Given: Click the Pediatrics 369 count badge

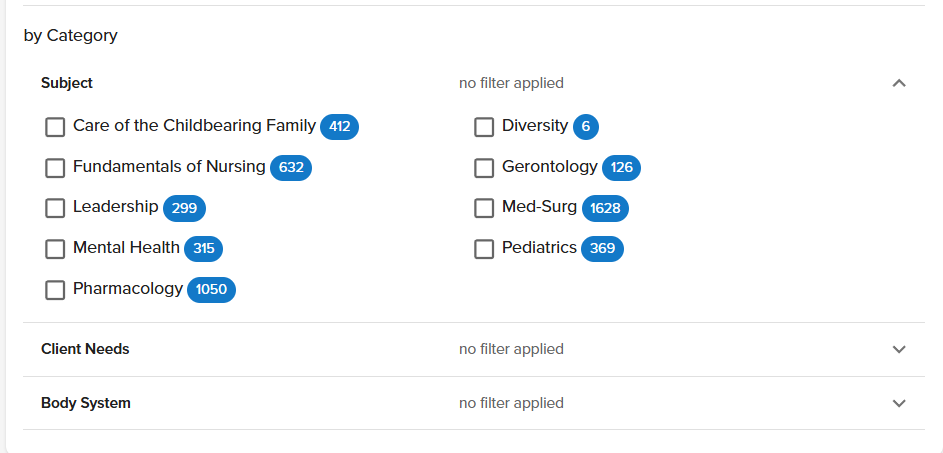Looking at the screenshot, I should [602, 249].
